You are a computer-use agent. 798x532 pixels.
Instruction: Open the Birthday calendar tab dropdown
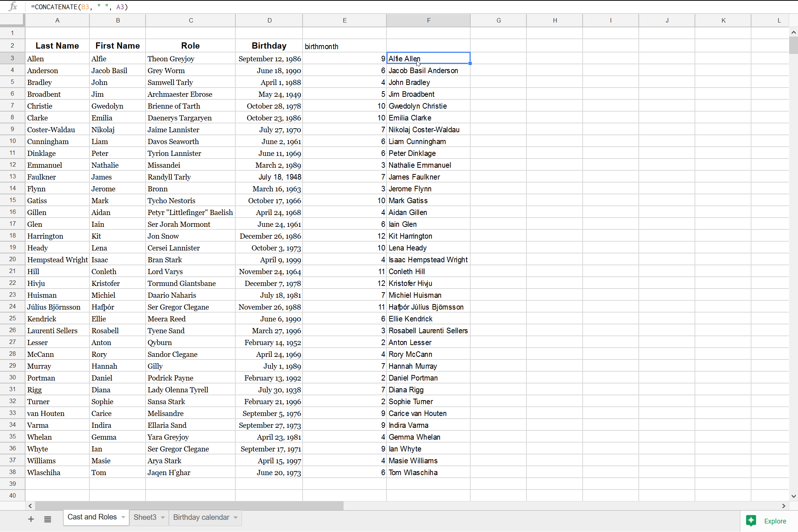[235, 517]
